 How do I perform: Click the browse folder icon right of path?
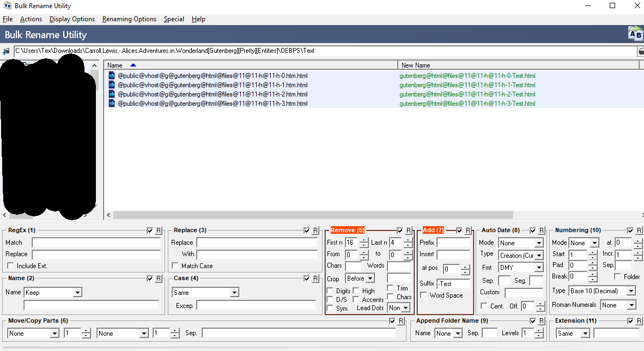point(641,51)
